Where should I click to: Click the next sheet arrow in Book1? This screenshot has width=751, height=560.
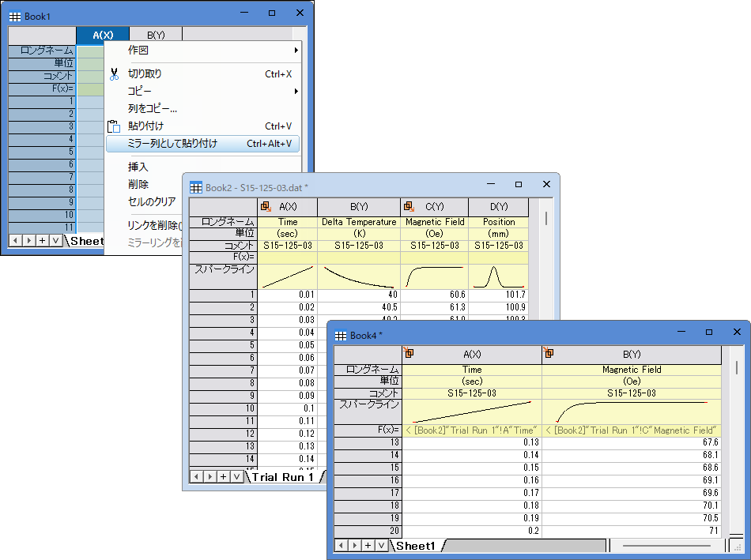28,240
